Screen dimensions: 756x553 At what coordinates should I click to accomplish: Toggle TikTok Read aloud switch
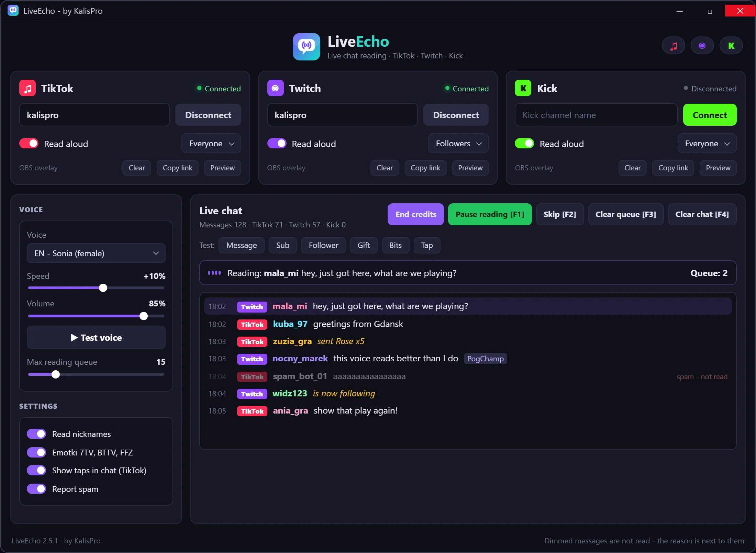click(x=29, y=144)
